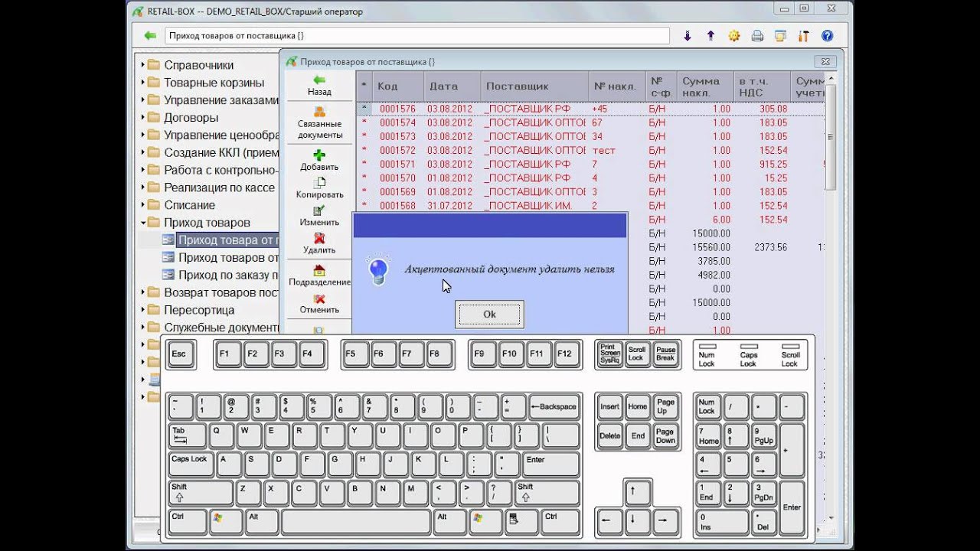Click the light bulb icon in the dialog
Viewport: 980px width, 551px height.
379,270
